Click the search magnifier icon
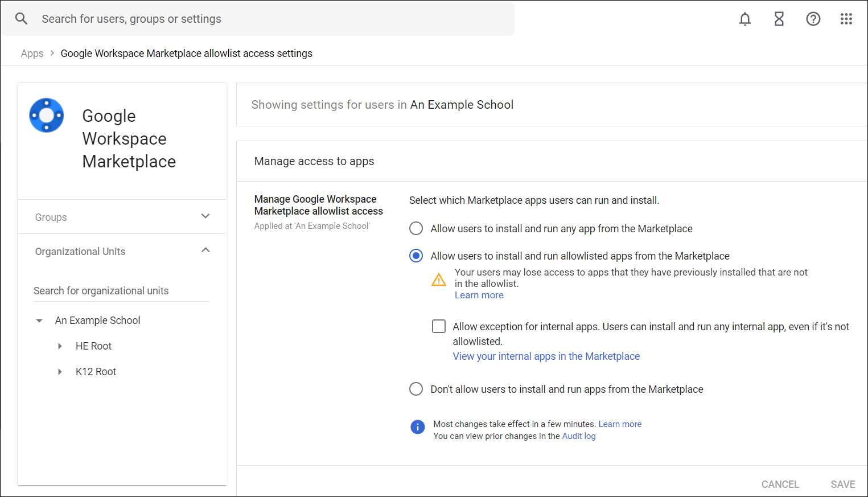This screenshot has width=868, height=497. click(21, 19)
